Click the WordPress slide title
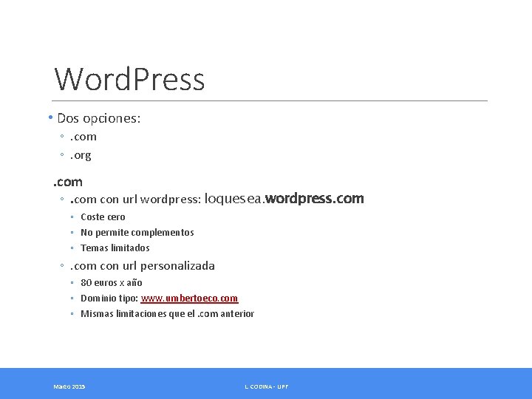This screenshot has height=399, width=532. coord(129,79)
